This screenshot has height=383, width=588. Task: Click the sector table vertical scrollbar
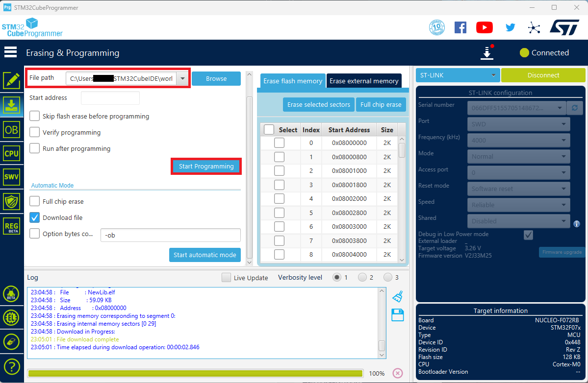[402, 199]
